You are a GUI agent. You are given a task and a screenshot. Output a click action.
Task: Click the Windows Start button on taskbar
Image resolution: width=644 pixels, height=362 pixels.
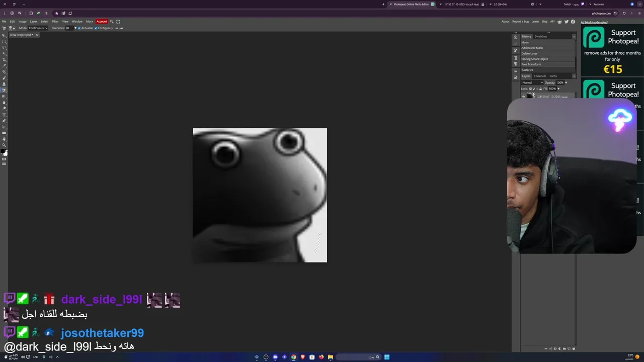(x=387, y=357)
